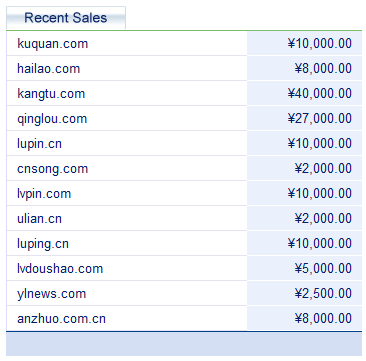Open the ulian.cn domain link
The height and width of the screenshot is (361, 366).
coord(39,219)
